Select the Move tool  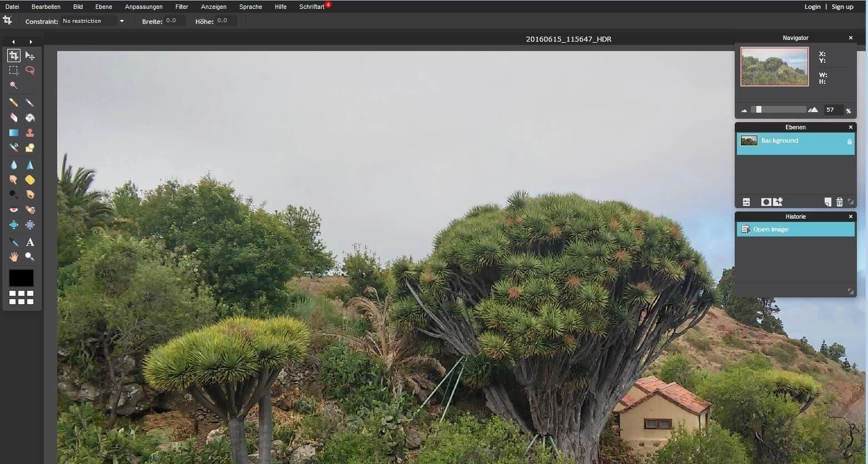pyautogui.click(x=30, y=56)
